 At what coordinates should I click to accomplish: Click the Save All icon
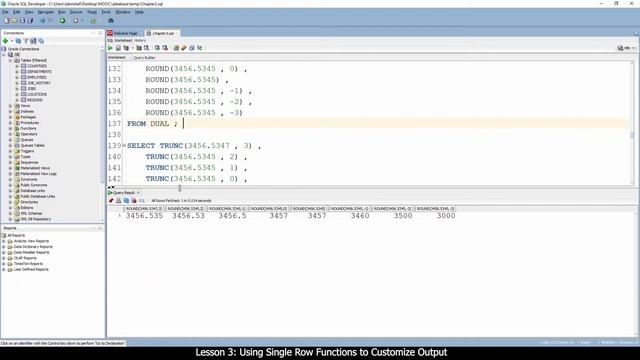pos(30,20)
